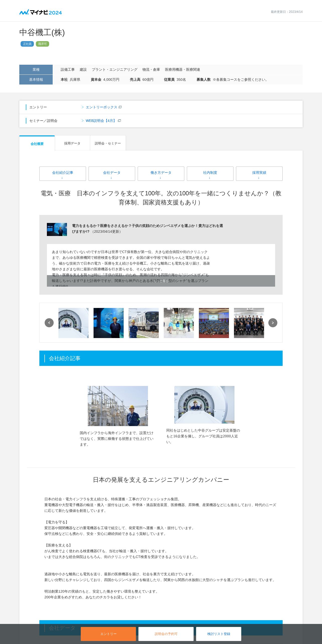Click the 日本の発展を支えるエンジニアリングカンパニー heading
This screenshot has height=644, width=322.
click(x=161, y=480)
